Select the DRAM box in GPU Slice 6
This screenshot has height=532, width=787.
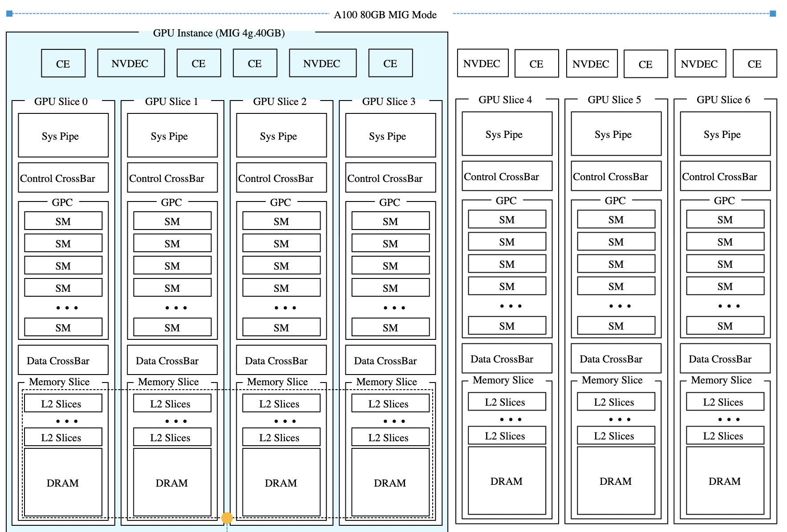tap(725, 481)
